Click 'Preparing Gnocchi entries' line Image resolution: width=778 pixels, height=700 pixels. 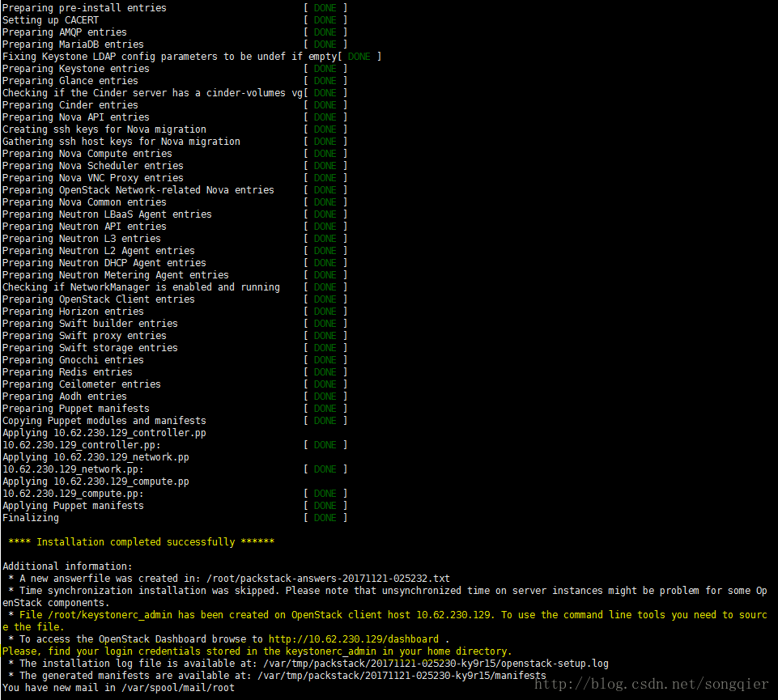(73, 361)
